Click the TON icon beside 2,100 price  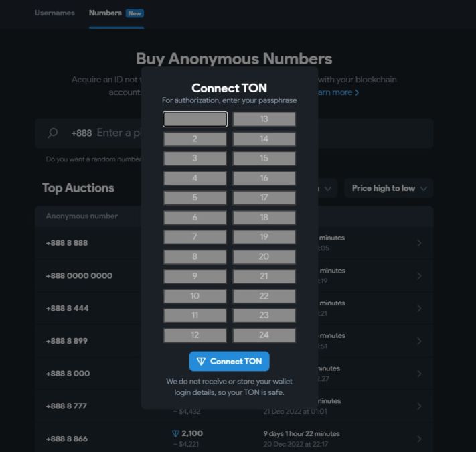pyautogui.click(x=175, y=433)
